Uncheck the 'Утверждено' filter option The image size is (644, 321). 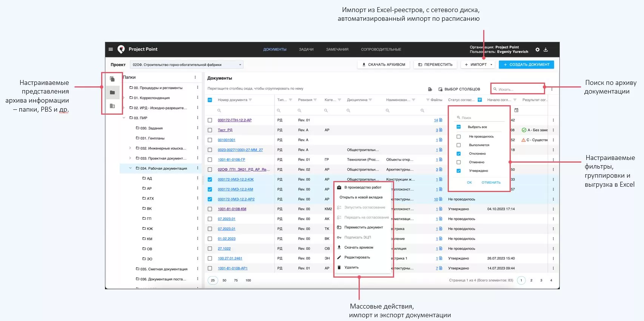pyautogui.click(x=459, y=171)
